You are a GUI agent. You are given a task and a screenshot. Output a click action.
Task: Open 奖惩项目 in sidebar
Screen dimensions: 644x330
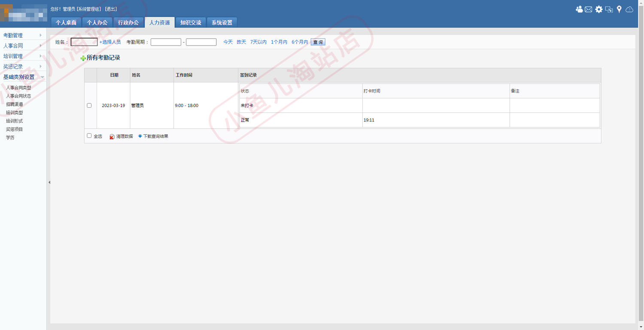click(x=14, y=129)
